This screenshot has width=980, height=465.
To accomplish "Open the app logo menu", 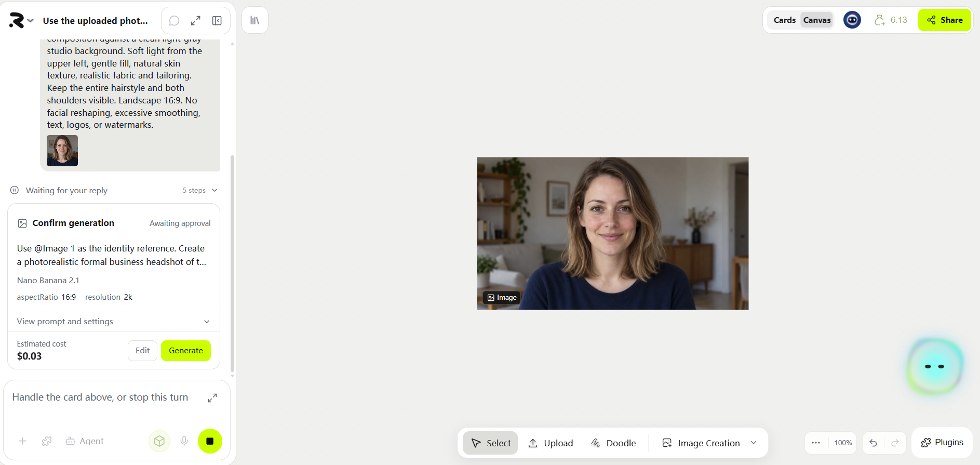I will (x=21, y=20).
